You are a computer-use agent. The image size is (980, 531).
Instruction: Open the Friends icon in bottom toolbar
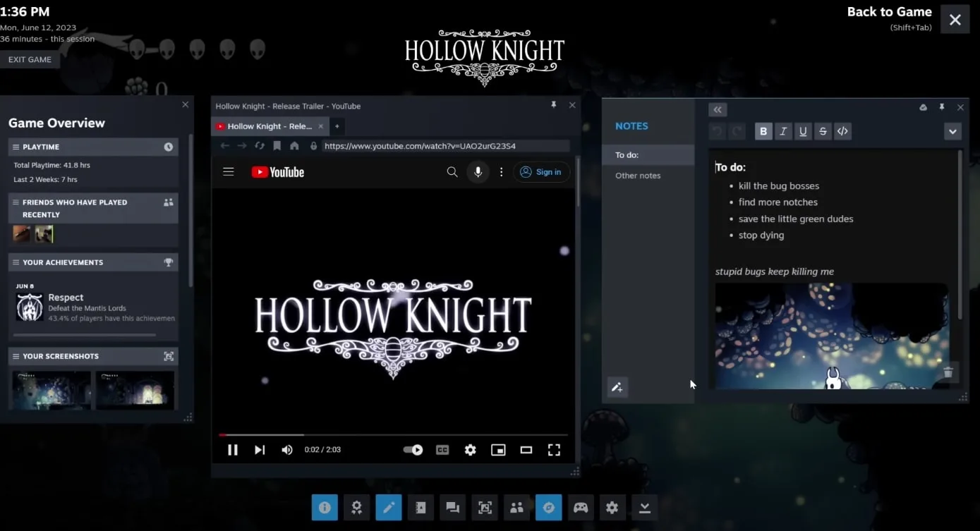(x=516, y=507)
